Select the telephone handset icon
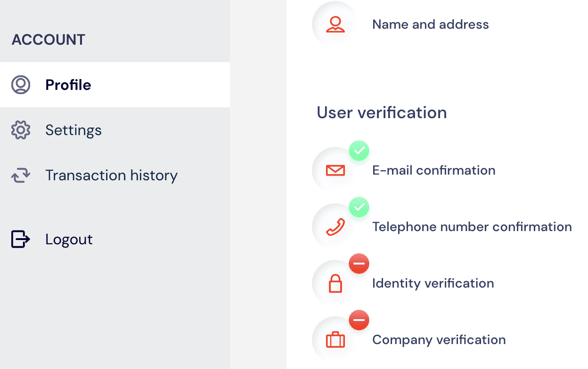The width and height of the screenshot is (588, 369). (335, 226)
